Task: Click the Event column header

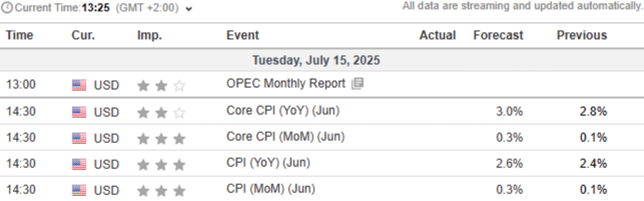Action: [243, 35]
